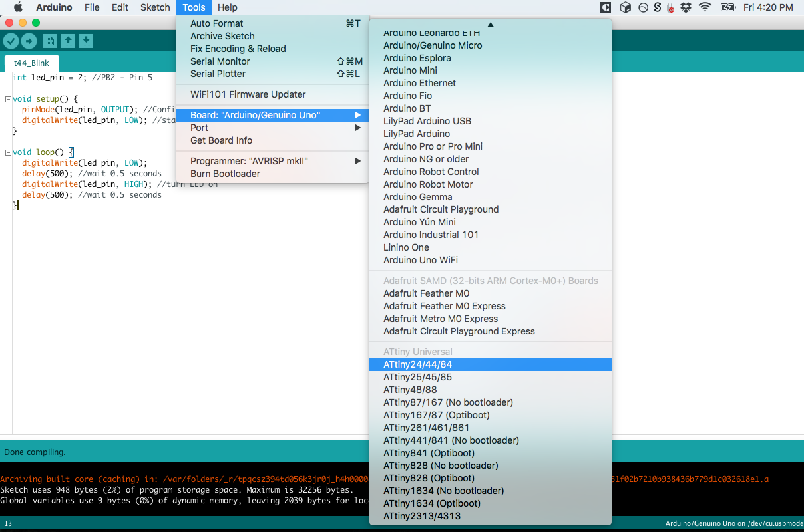Select Arduino Mini board

click(x=491, y=70)
